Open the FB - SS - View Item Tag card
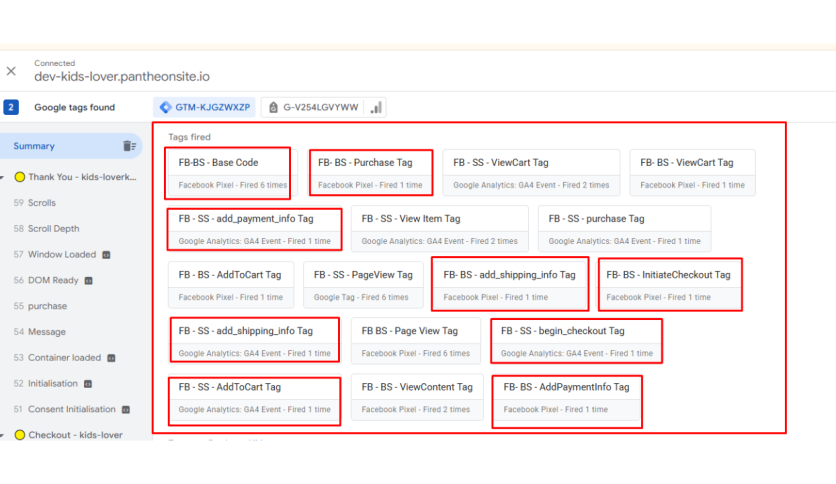Image resolution: width=836 pixels, height=484 pixels. tap(439, 229)
